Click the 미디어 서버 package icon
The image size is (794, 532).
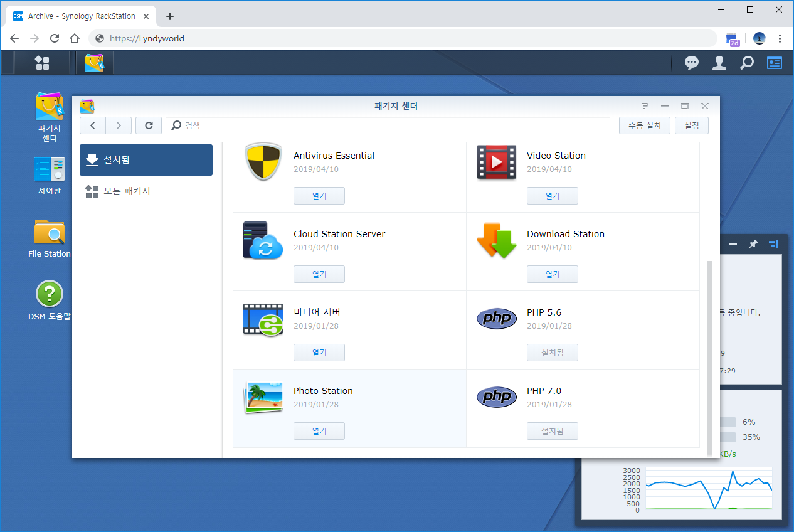pyautogui.click(x=263, y=319)
